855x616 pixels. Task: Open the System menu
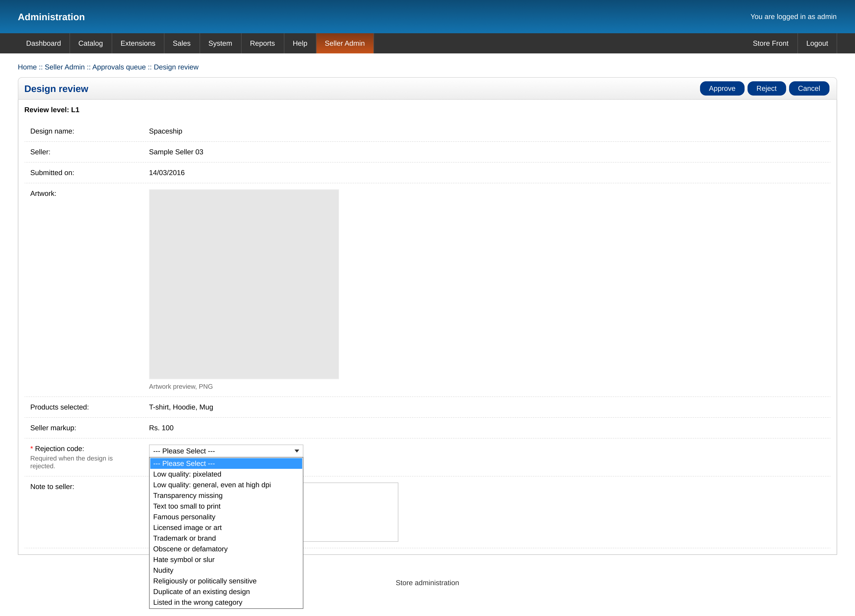point(220,43)
